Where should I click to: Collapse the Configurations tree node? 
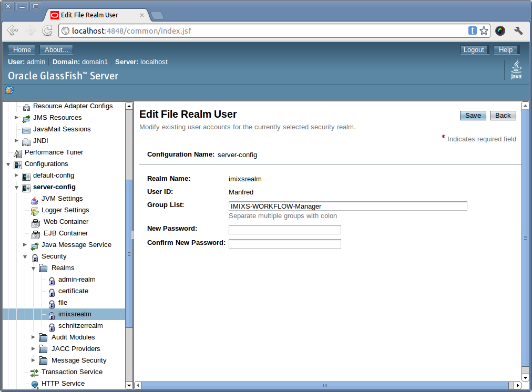[8, 164]
